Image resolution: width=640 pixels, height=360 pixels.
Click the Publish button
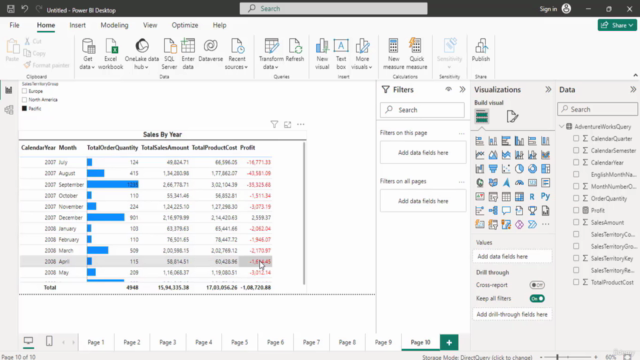tap(481, 51)
